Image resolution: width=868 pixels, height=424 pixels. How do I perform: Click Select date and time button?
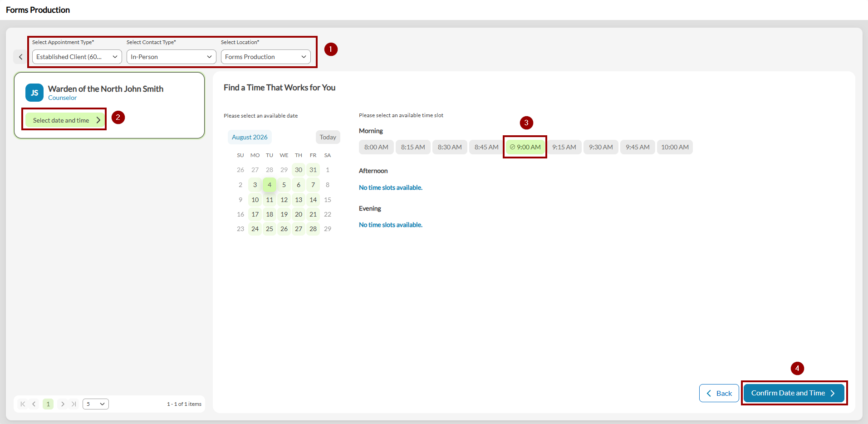point(64,120)
